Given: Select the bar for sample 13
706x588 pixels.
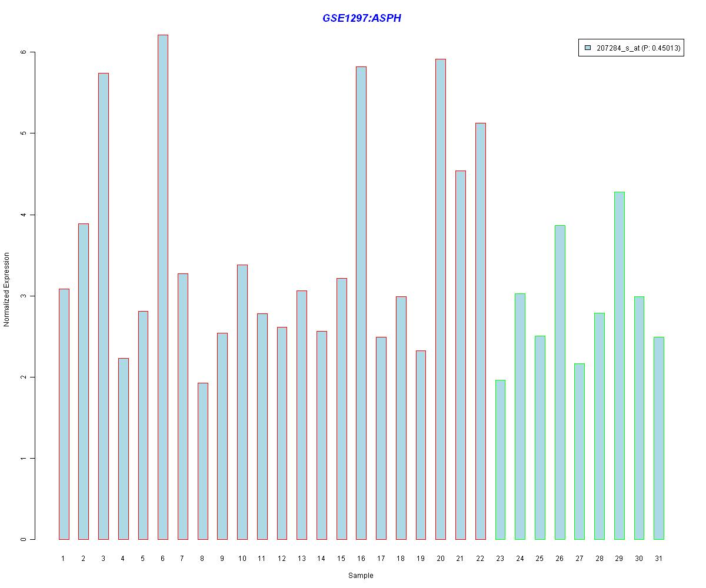Looking at the screenshot, I should [x=302, y=415].
